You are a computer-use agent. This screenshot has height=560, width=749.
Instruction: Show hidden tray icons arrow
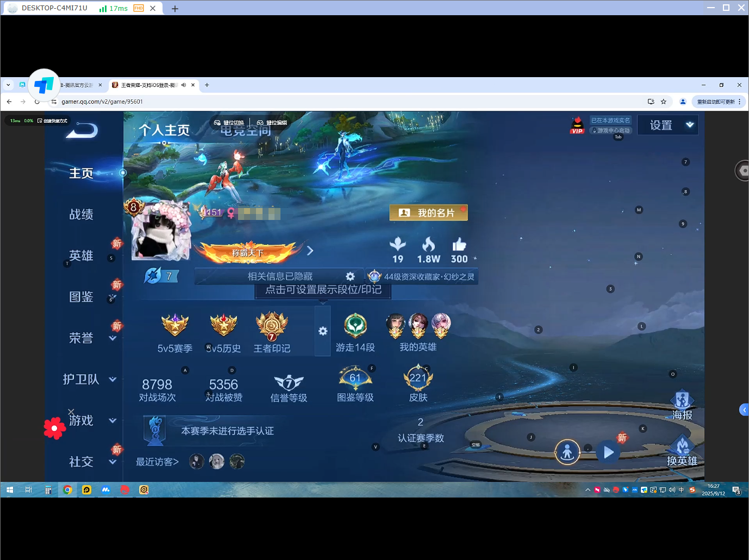pyautogui.click(x=588, y=490)
